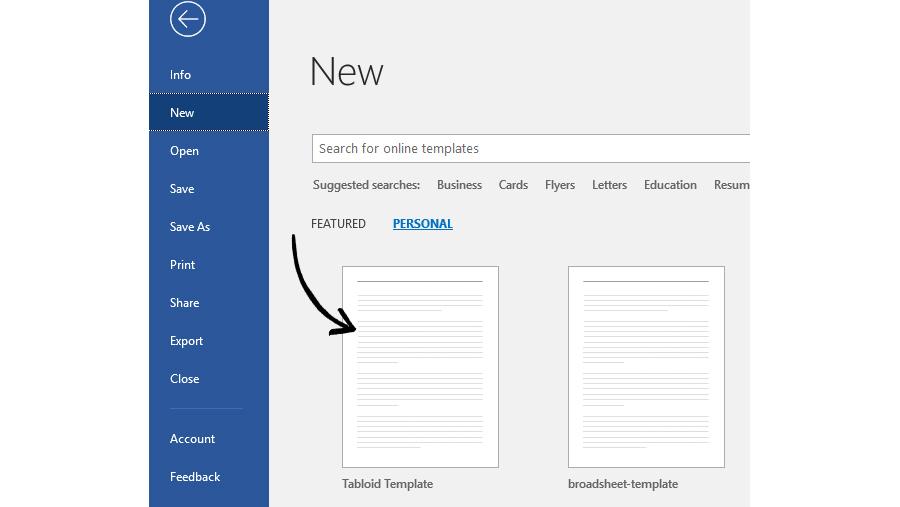Switch to the PERSONAL templates tab
This screenshot has width=900, height=507.
(x=422, y=224)
